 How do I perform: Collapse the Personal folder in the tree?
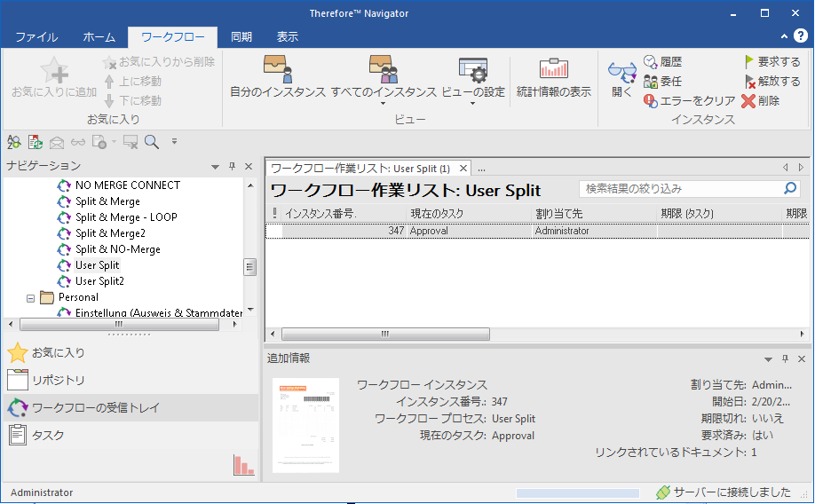(31, 298)
